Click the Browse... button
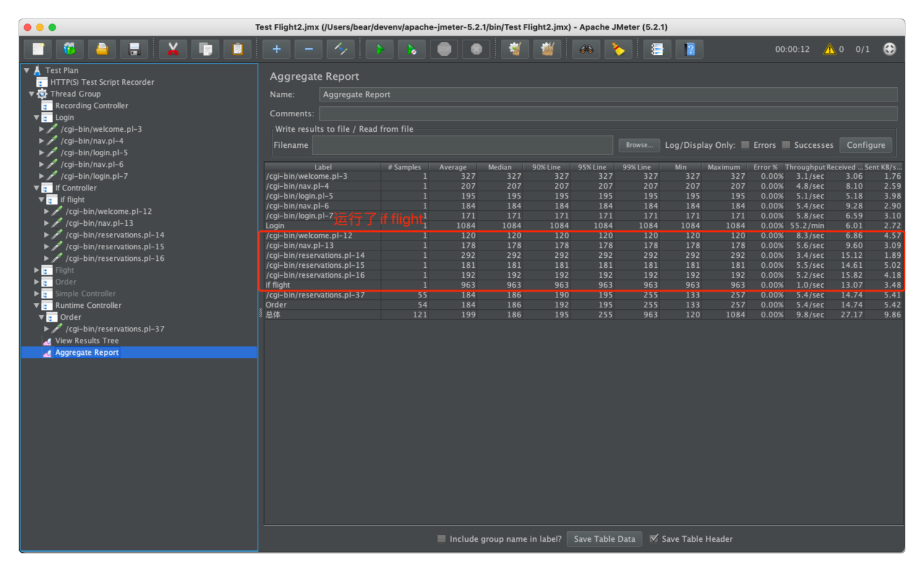 coord(639,145)
